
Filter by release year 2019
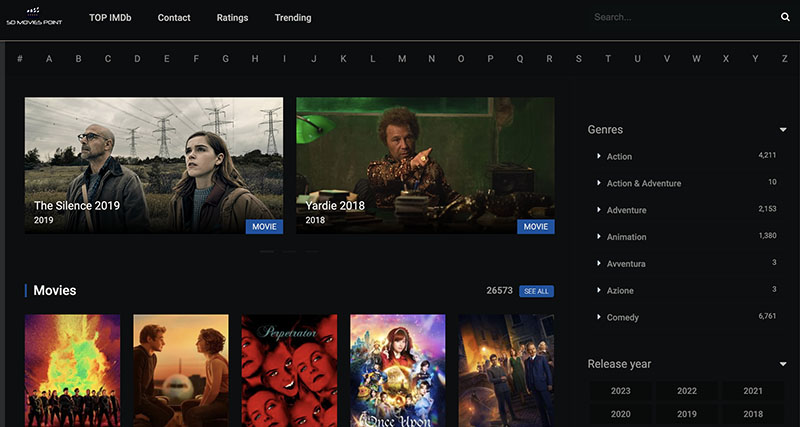tap(687, 414)
